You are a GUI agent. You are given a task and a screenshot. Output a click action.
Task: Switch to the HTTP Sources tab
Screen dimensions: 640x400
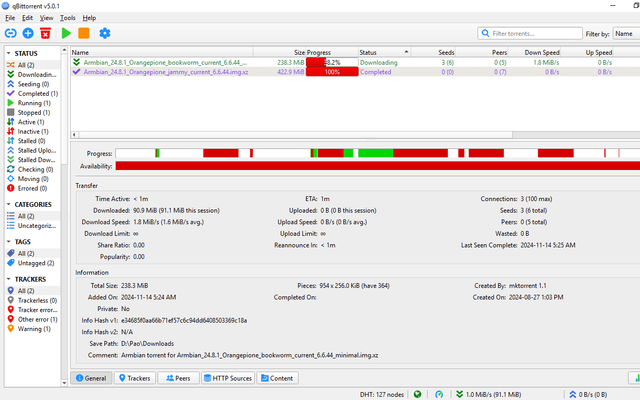tap(228, 378)
